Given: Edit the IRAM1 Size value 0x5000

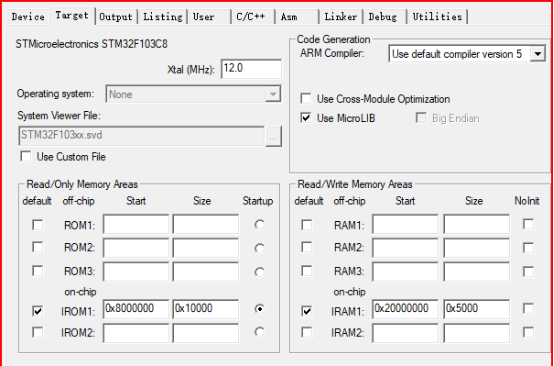Looking at the screenshot, I should pos(477,309).
